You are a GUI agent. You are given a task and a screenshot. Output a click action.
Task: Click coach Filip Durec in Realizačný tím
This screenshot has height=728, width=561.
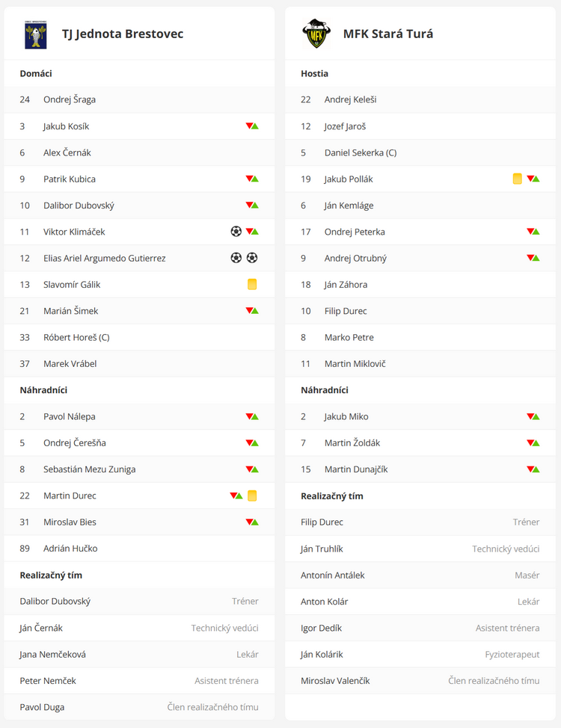point(322,522)
